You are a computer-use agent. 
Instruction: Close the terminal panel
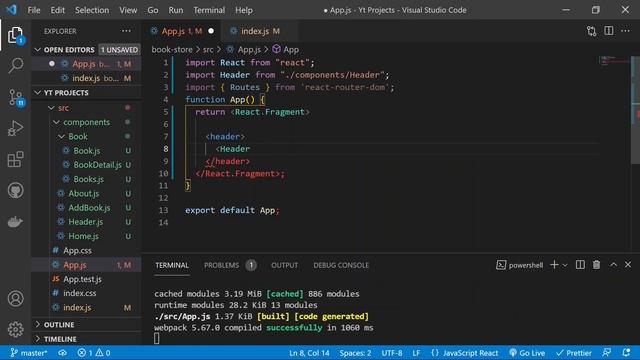click(x=628, y=265)
